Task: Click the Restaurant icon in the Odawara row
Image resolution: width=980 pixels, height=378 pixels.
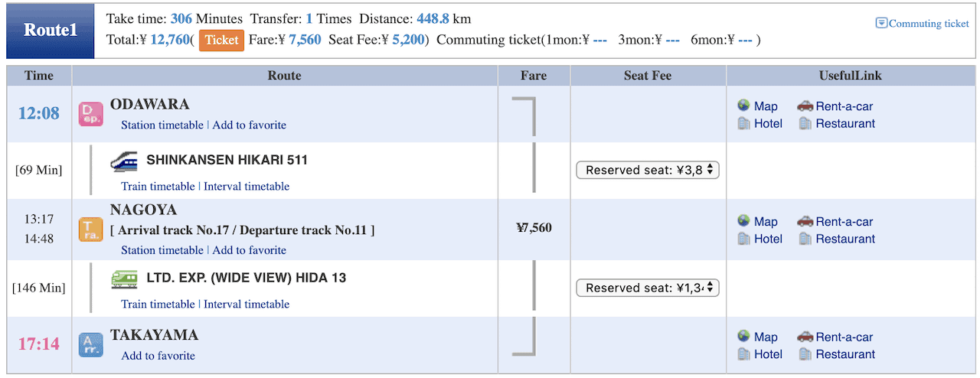Action: coord(805,123)
